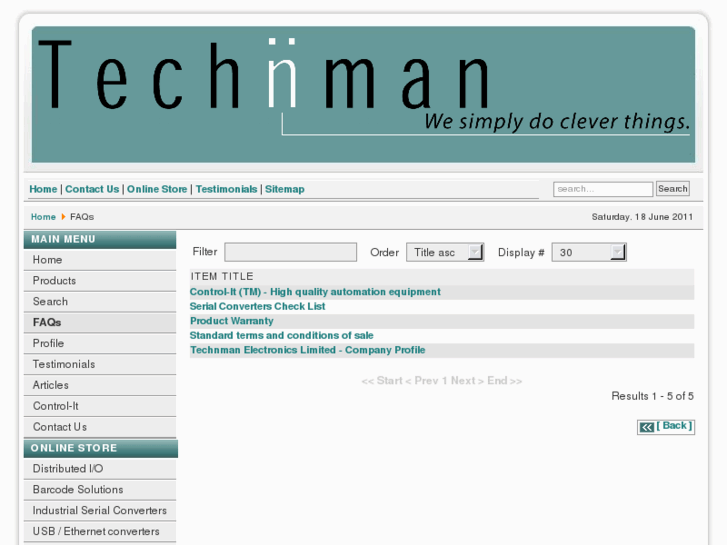Open Product Warranty article
The height and width of the screenshot is (545, 727).
231,321
